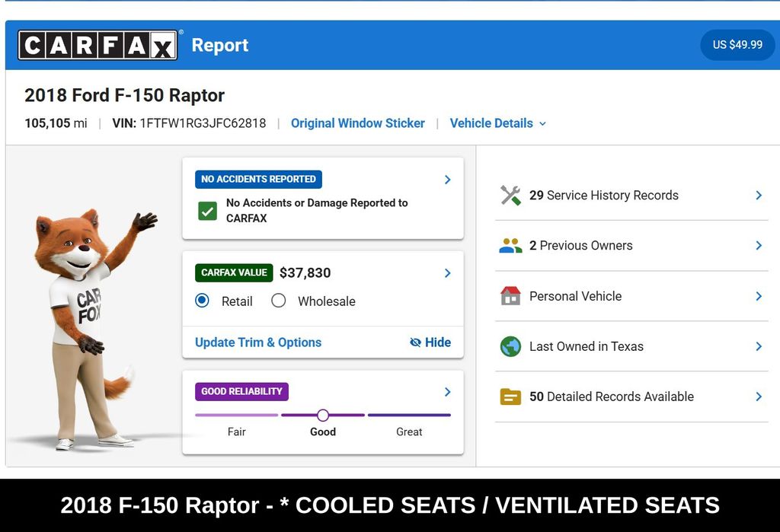Open 2 Previous Owners chevron

[x=759, y=246]
